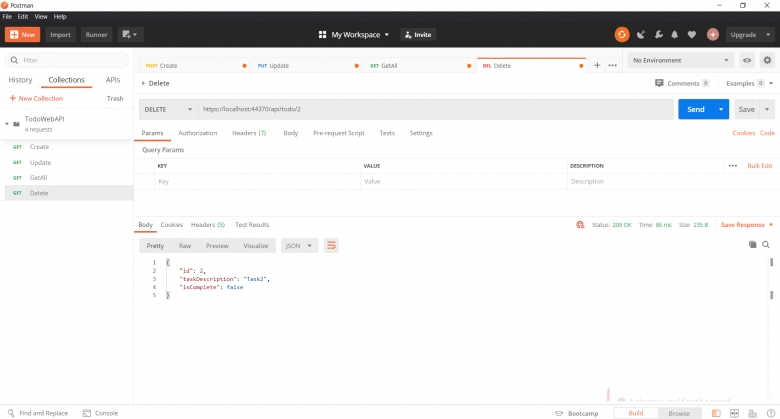
Task: Switch to two-pane view icon
Action: point(734,413)
